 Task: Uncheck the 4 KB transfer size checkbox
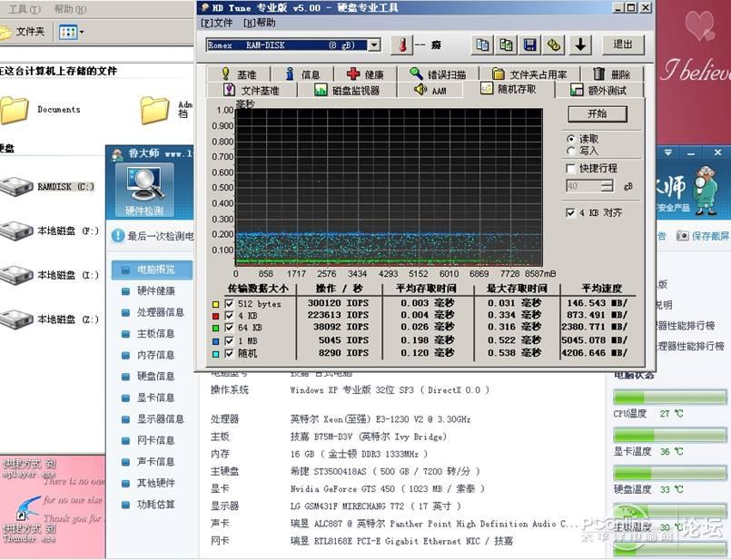230,316
